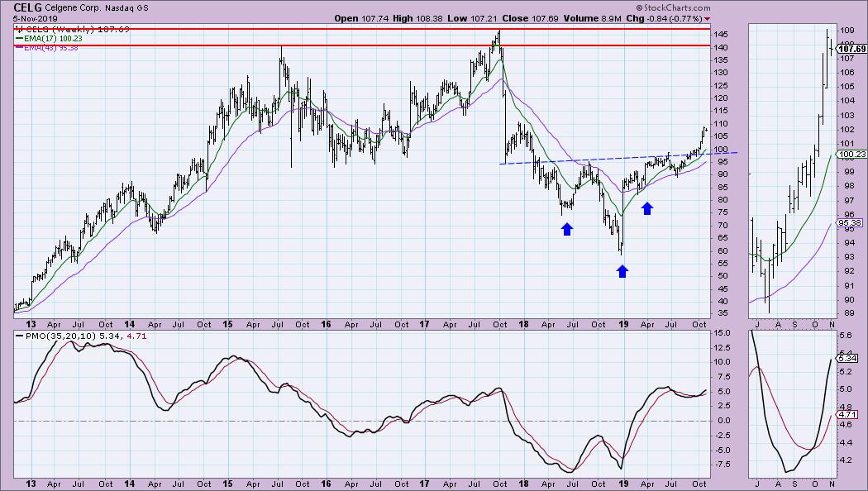Click the 107.69 last-price tag on inset axis
This screenshot has width=868, height=491.
coord(852,50)
